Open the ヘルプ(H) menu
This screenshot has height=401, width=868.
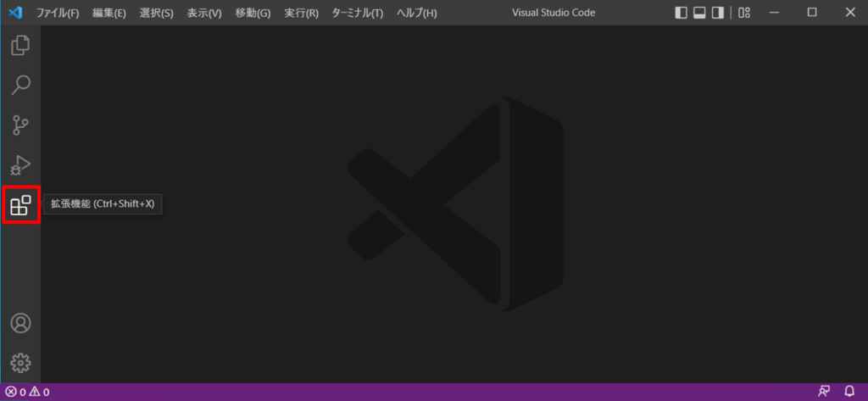(x=417, y=13)
